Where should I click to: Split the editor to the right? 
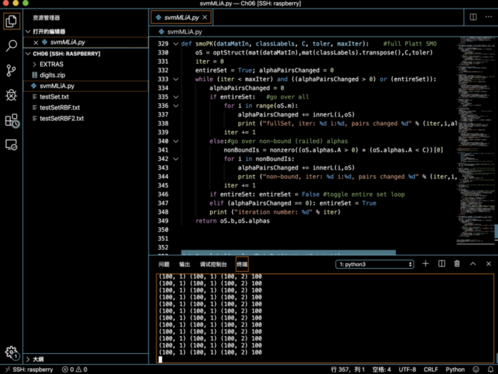pyautogui.click(x=473, y=17)
